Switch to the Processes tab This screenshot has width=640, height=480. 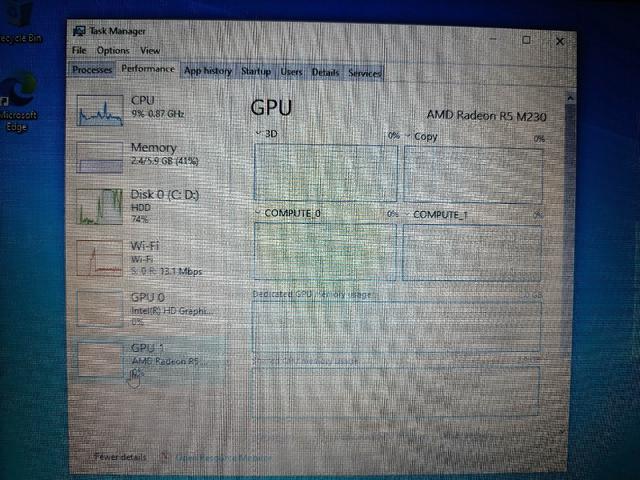[x=92, y=70]
